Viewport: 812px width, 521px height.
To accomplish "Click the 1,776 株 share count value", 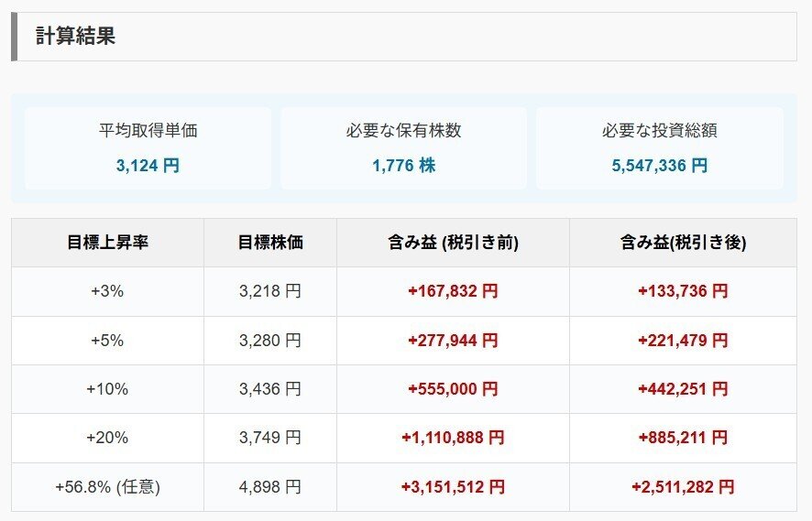I will [403, 166].
